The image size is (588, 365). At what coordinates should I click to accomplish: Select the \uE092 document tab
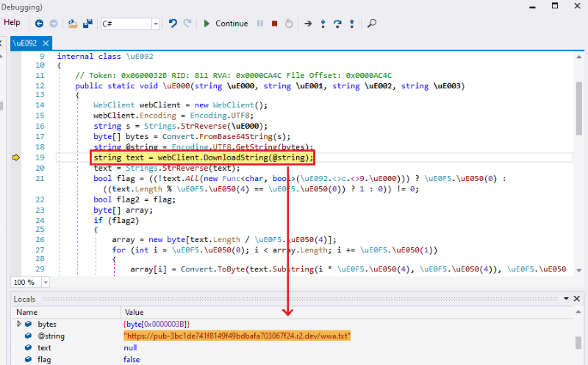click(x=26, y=43)
